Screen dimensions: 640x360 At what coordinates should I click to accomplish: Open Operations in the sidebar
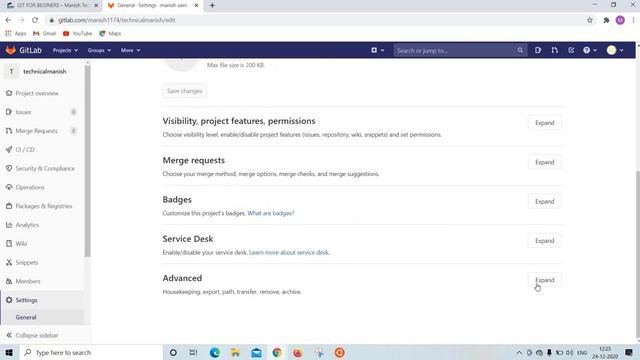tap(30, 187)
